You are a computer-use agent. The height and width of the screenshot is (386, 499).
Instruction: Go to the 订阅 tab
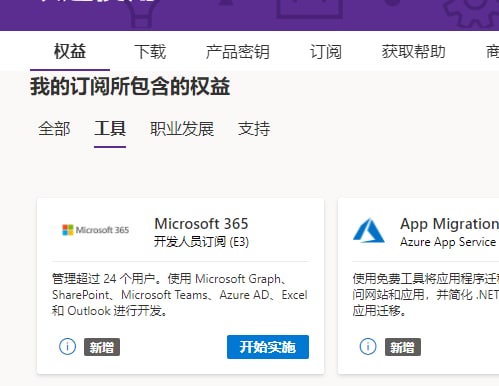(x=326, y=52)
